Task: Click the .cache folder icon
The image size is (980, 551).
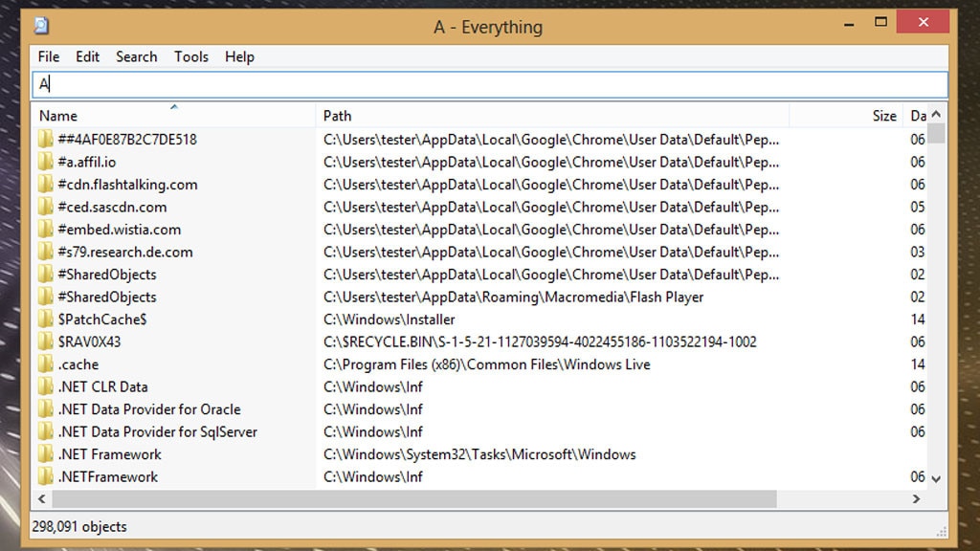Action: click(x=46, y=364)
